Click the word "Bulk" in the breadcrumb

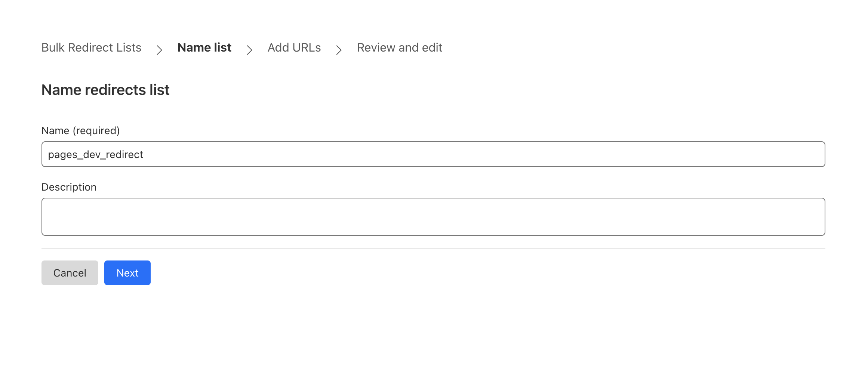tap(53, 47)
